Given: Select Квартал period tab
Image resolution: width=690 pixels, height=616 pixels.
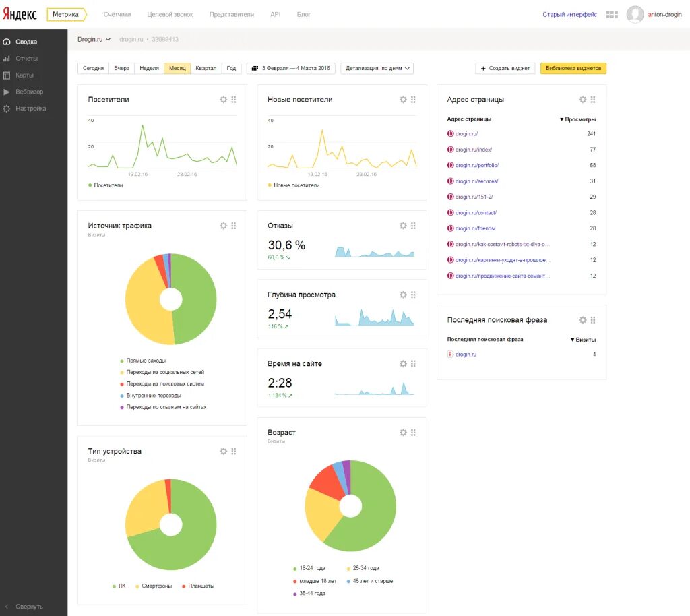Looking at the screenshot, I should [206, 68].
